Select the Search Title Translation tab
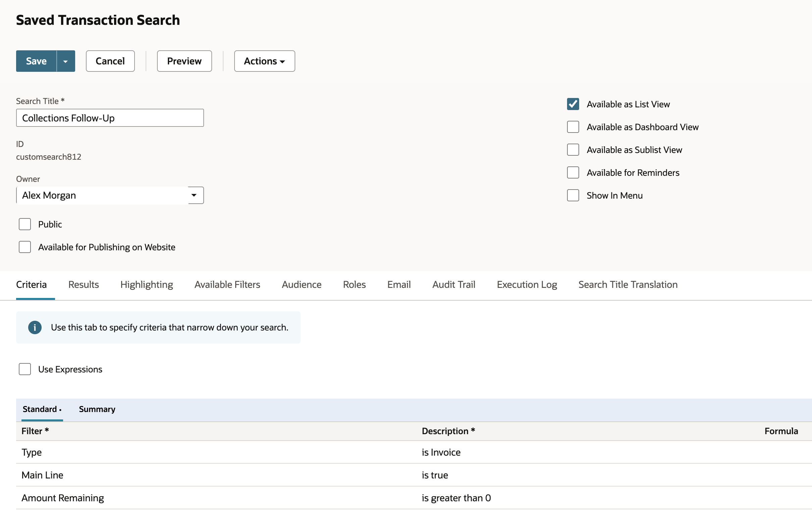 tap(628, 285)
